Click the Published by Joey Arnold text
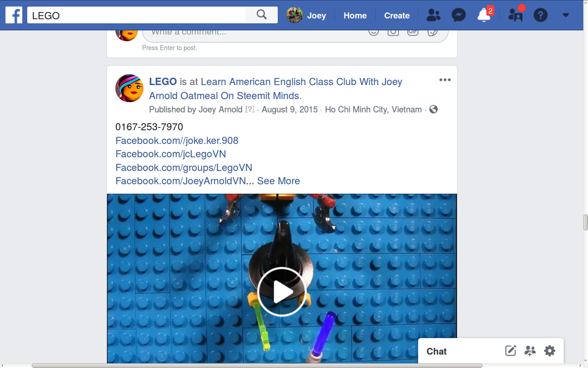This screenshot has height=368, width=588. click(196, 109)
